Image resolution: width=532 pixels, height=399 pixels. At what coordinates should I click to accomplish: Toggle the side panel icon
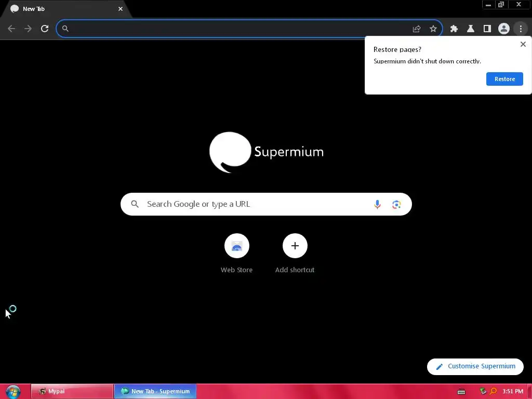click(487, 29)
